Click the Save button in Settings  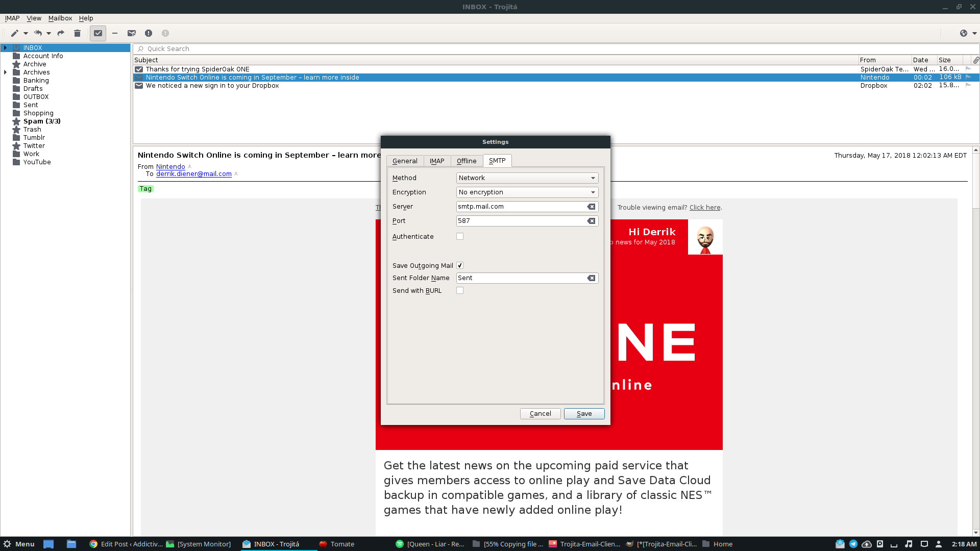point(583,413)
